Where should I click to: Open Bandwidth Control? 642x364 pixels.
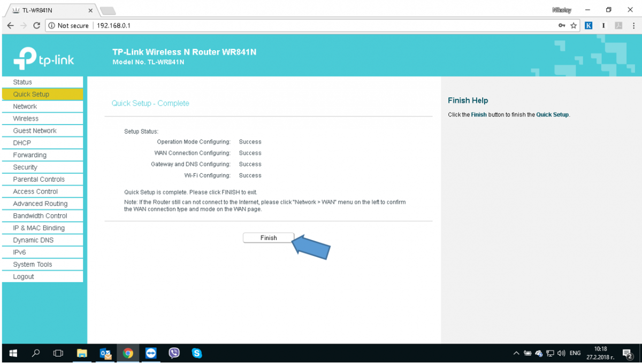tap(43, 216)
